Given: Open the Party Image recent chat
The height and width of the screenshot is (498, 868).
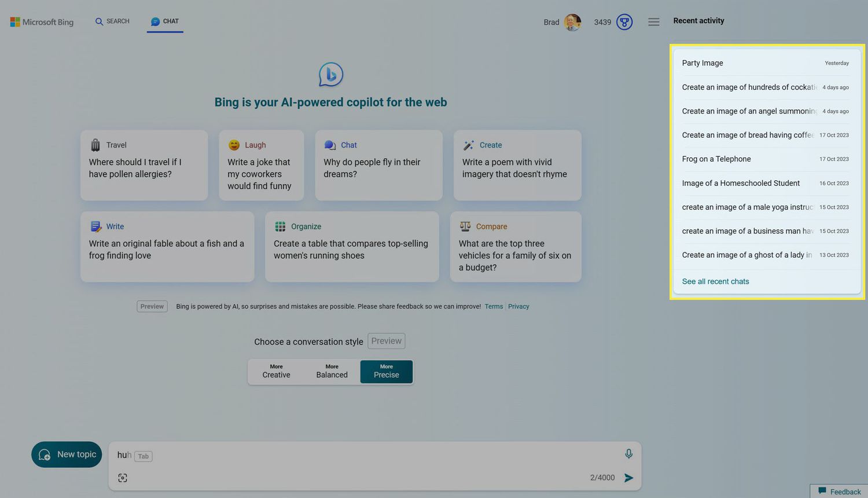Looking at the screenshot, I should (703, 63).
